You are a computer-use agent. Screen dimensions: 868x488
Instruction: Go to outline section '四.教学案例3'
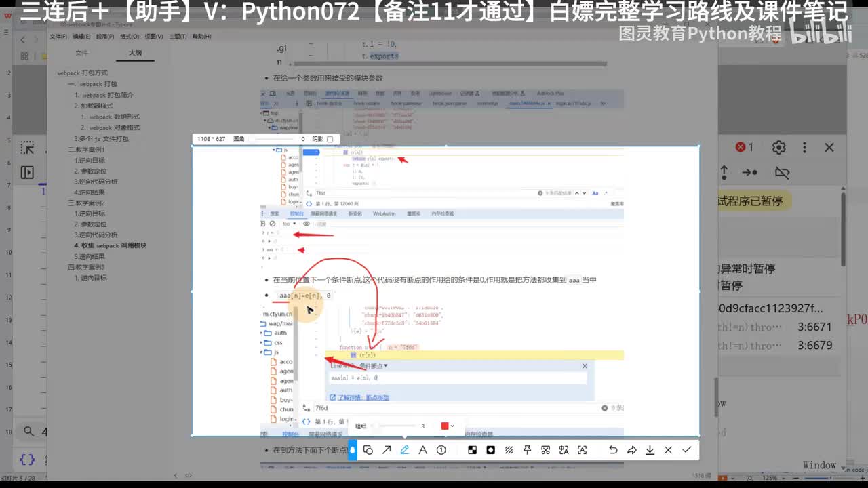click(86, 267)
